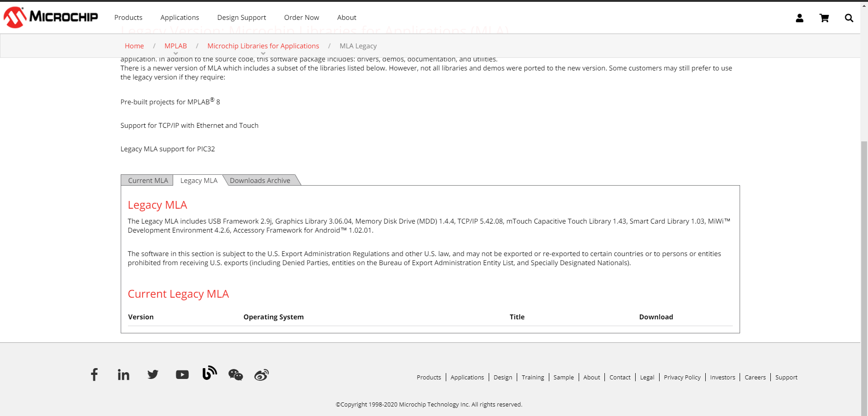The width and height of the screenshot is (868, 416).
Task: Click 'Pre-built projects for MPLAB 8' text
Action: point(170,102)
